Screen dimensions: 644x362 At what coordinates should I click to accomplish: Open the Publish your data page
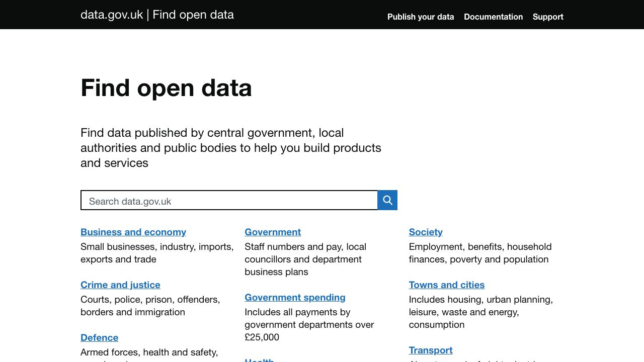[x=420, y=17]
